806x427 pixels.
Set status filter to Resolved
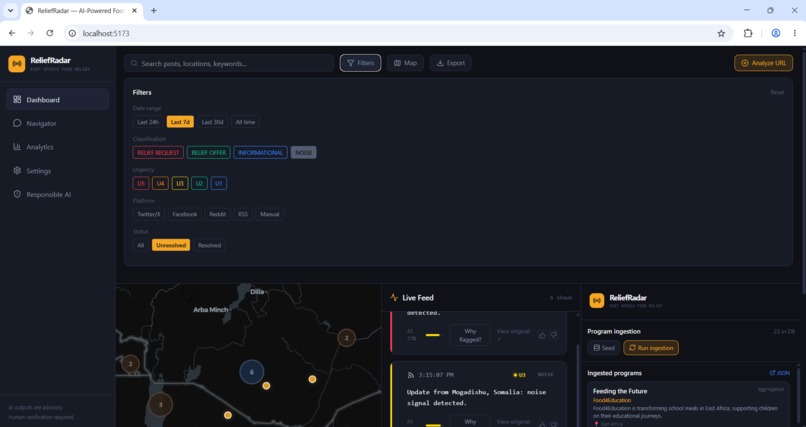[x=209, y=245]
